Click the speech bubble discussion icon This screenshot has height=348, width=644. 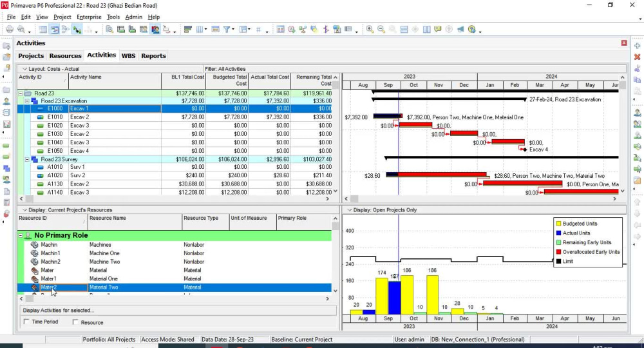coord(438,29)
